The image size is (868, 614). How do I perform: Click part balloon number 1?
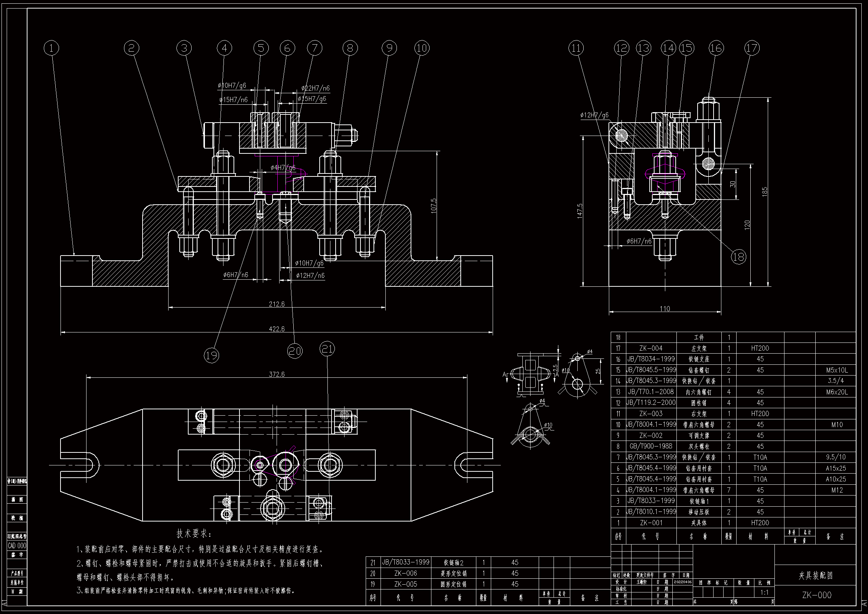coord(51,48)
